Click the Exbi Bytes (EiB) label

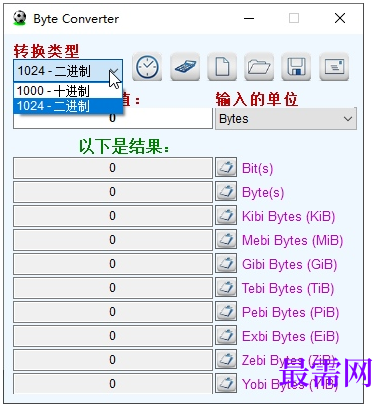pos(290,336)
